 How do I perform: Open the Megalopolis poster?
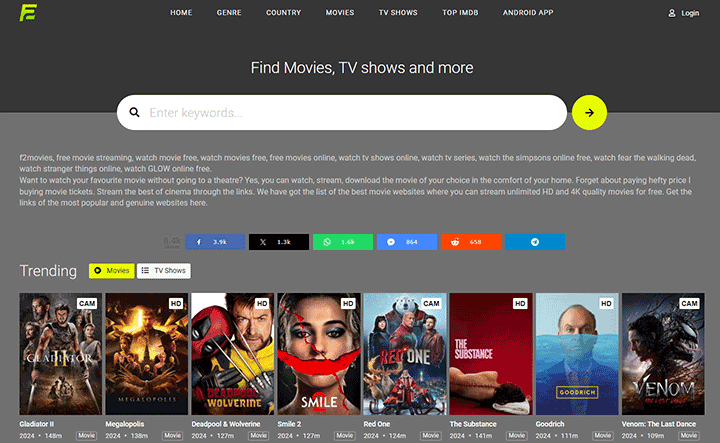pyautogui.click(x=146, y=354)
